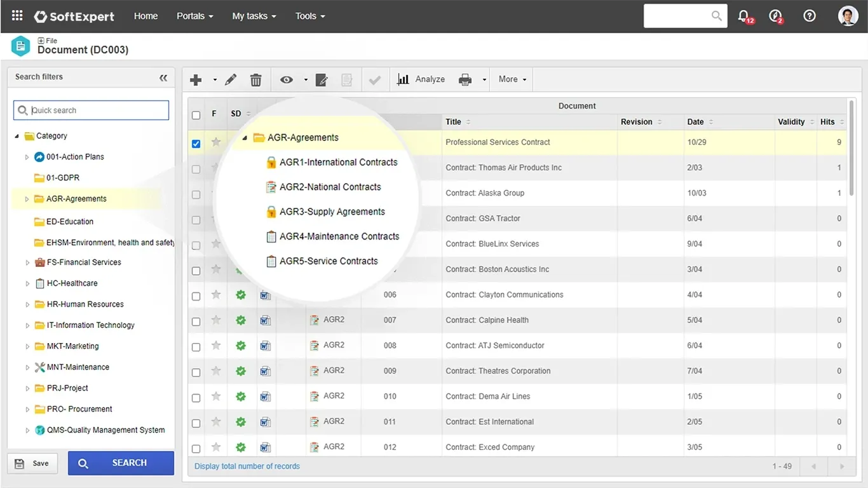Uncheck the Professional Services Contract checkbox
The image size is (868, 488).
point(196,144)
